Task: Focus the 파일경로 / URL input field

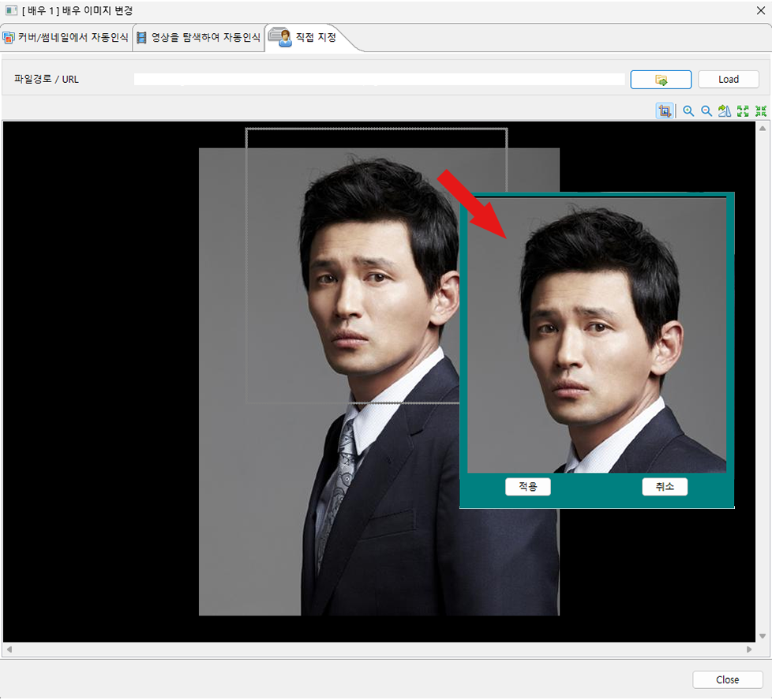Action: click(x=379, y=80)
